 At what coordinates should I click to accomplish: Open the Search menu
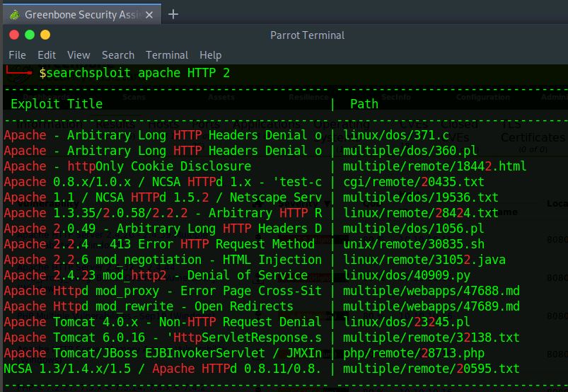(118, 55)
